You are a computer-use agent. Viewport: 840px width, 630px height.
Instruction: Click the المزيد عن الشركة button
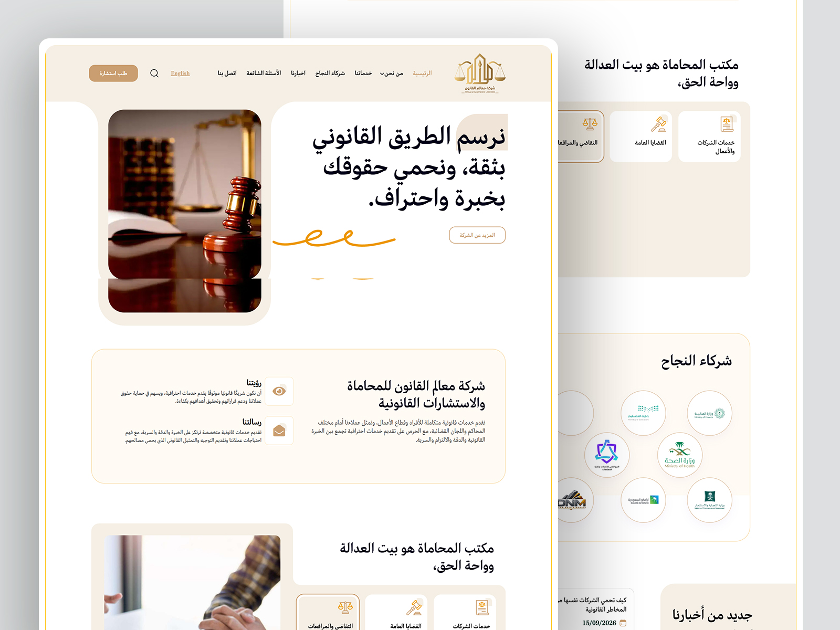[x=477, y=235]
